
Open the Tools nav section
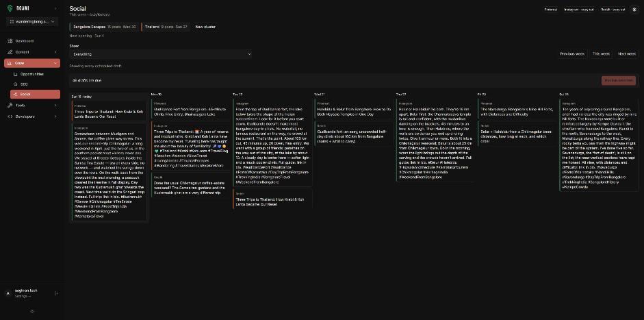pos(32,106)
